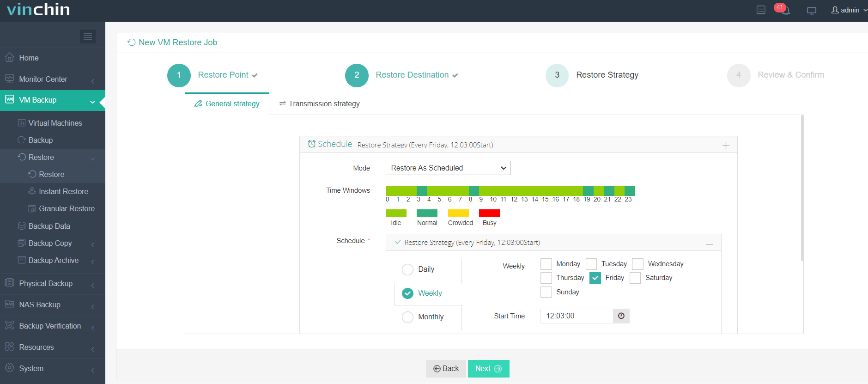Screen dimensions: 868x384
Task: Click the Instant Restore icon
Action: pyautogui.click(x=32, y=191)
